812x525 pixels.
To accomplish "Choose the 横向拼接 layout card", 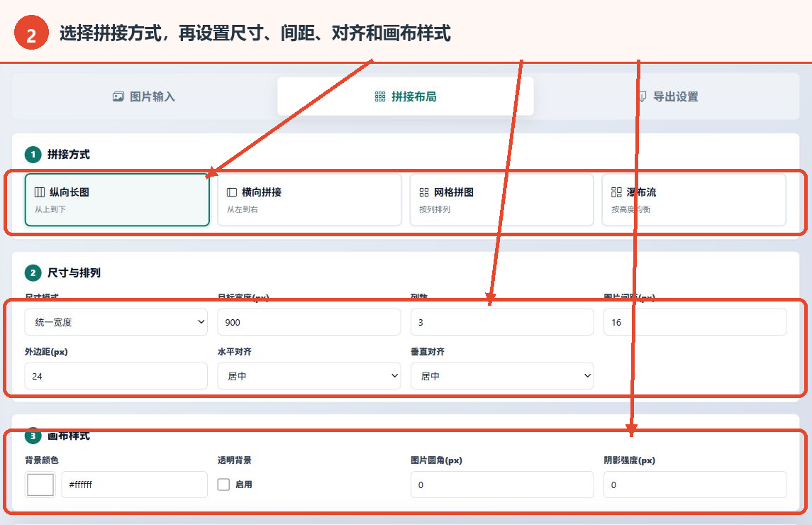I will tap(309, 199).
